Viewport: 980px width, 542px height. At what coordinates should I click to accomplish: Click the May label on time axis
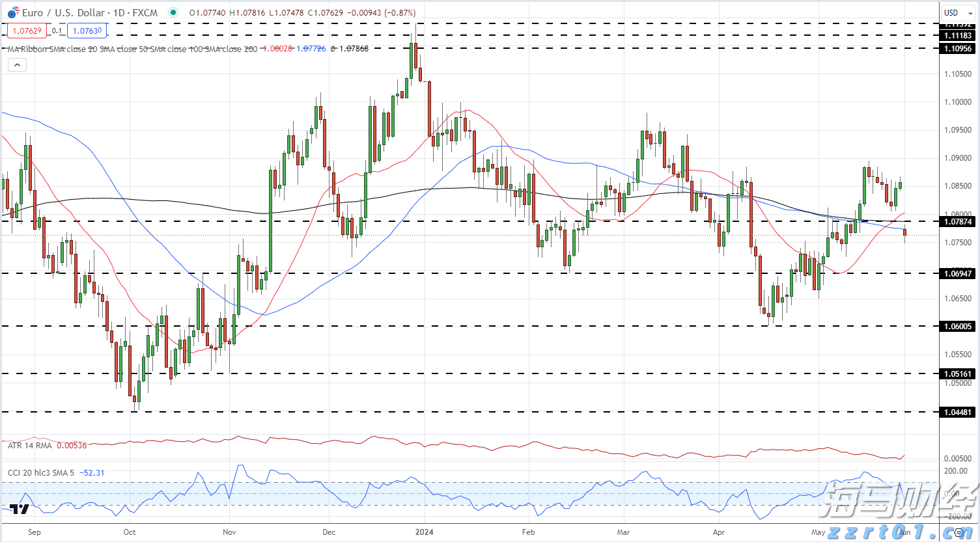pos(819,532)
